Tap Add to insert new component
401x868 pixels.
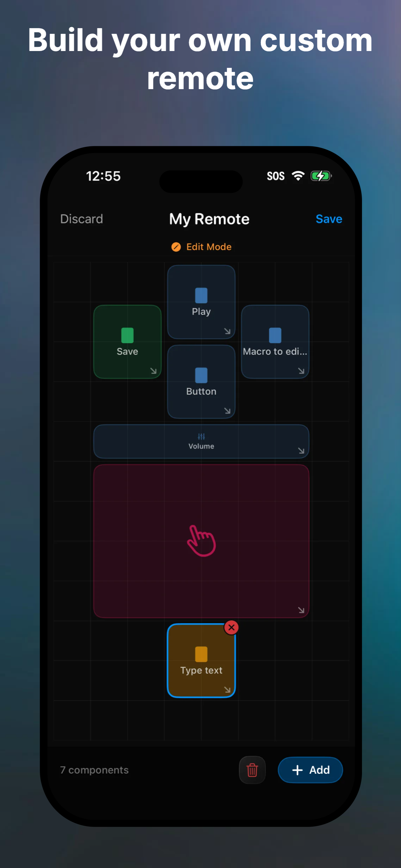click(310, 770)
